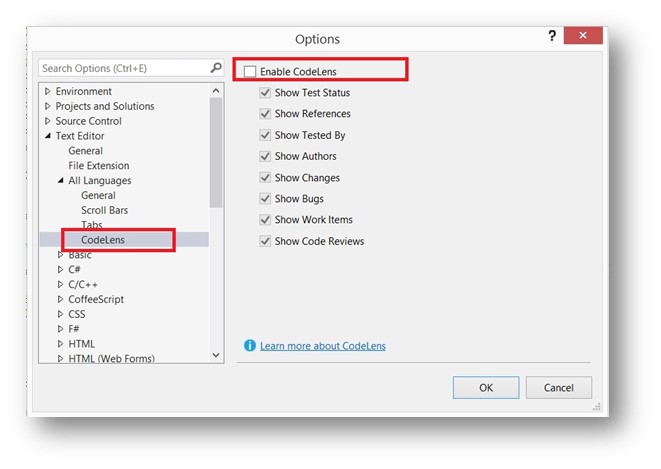The image size is (661, 469).
Task: Expand the CSS node arrow
Action: pyautogui.click(x=60, y=314)
